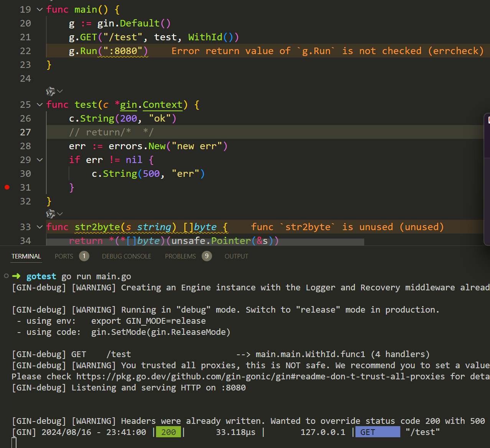Toggle the red breakpoint on line 31

point(7,187)
